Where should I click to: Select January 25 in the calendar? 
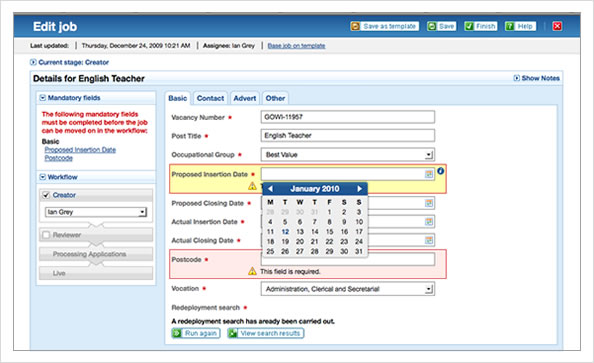(x=270, y=251)
